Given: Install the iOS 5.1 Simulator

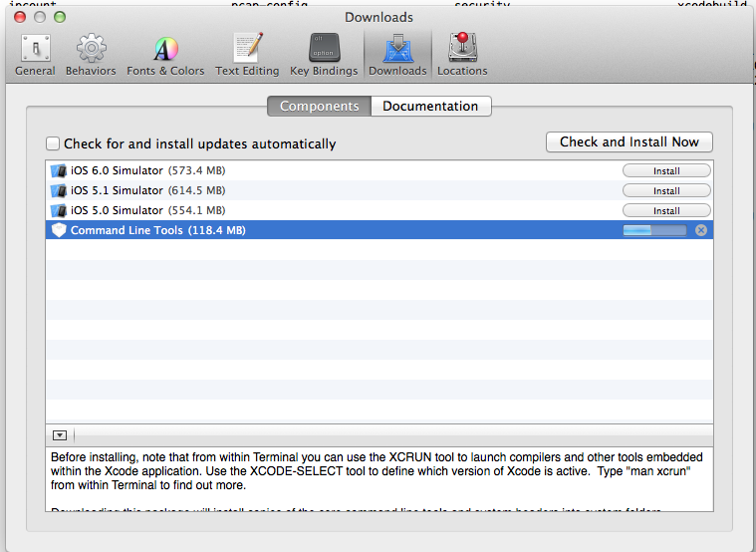Looking at the screenshot, I should coord(666,191).
